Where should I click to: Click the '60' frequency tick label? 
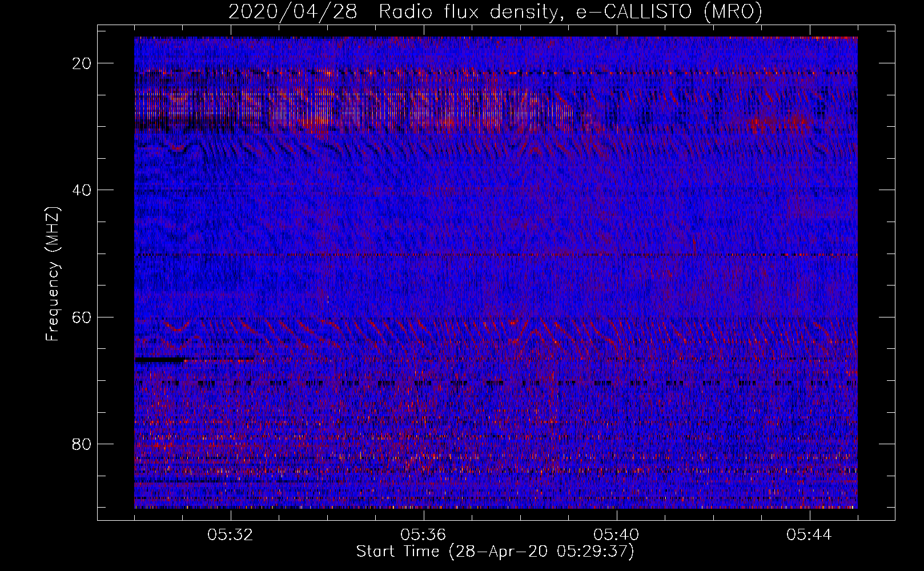click(x=82, y=316)
